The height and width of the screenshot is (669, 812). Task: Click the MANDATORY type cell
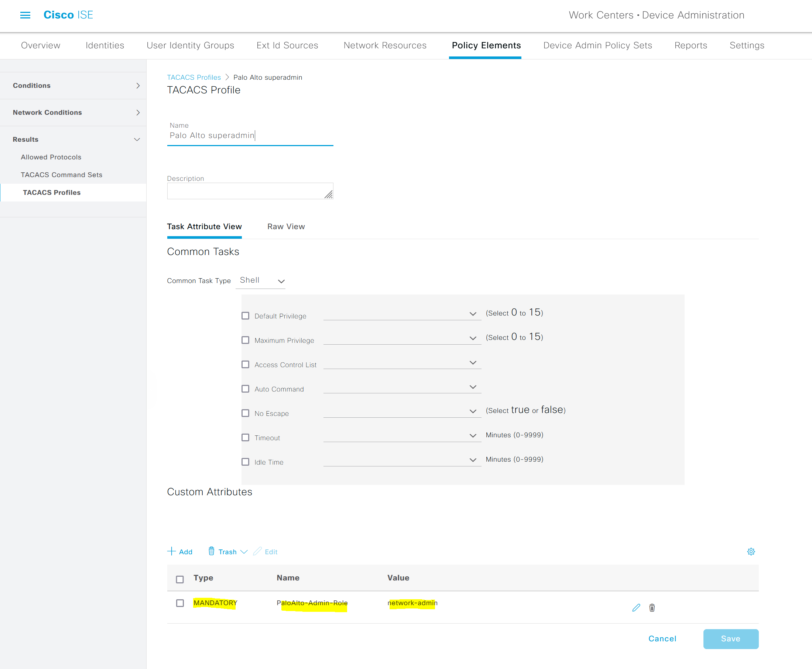[x=215, y=603]
